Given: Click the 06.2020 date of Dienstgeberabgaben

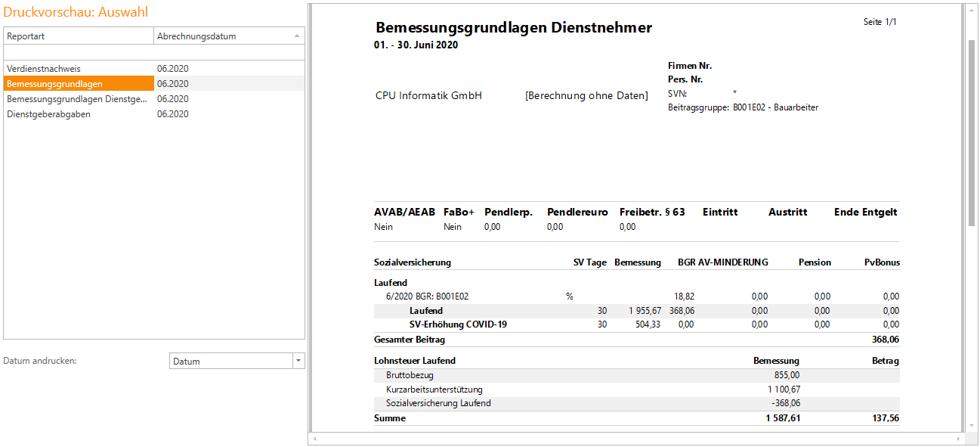Looking at the screenshot, I should pos(173,114).
